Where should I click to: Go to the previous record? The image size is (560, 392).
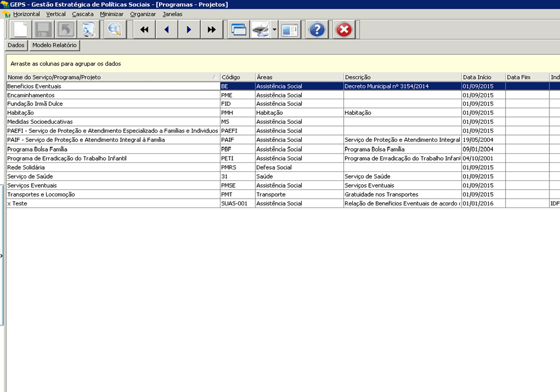click(x=167, y=30)
